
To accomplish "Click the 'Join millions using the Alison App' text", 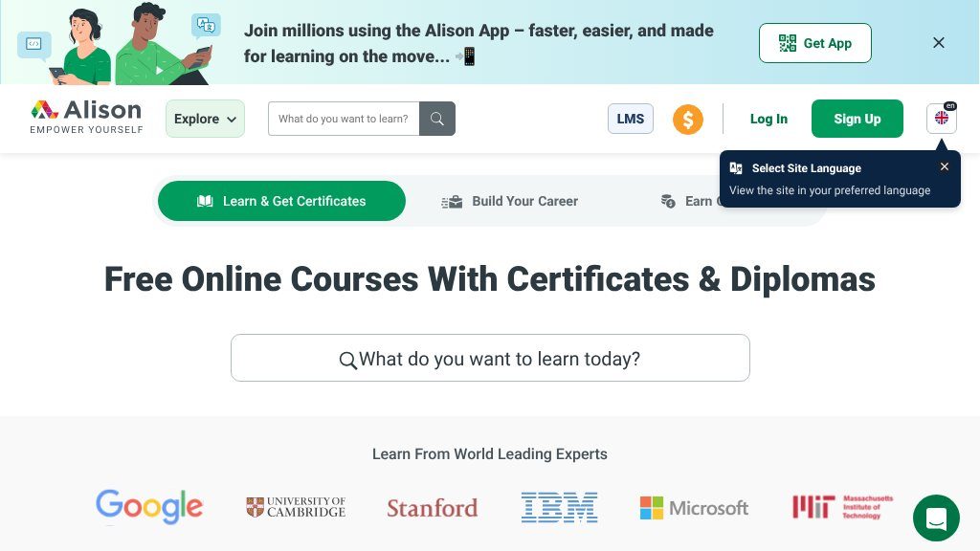I will (479, 43).
